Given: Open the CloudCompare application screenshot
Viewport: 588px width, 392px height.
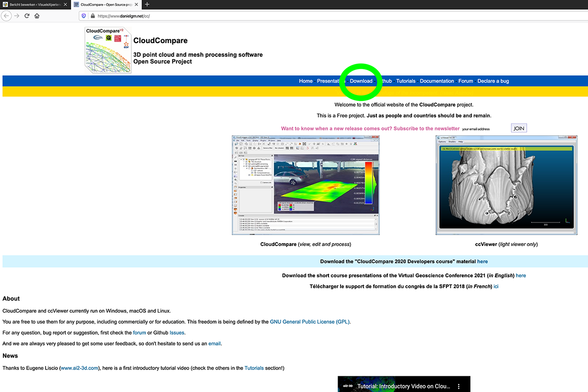Looking at the screenshot, I should click(x=306, y=185).
